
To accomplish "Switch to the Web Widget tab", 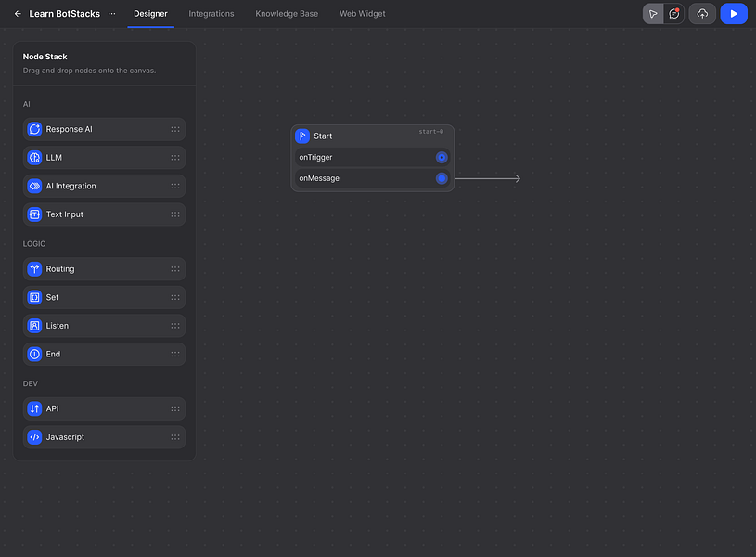I will pos(362,14).
